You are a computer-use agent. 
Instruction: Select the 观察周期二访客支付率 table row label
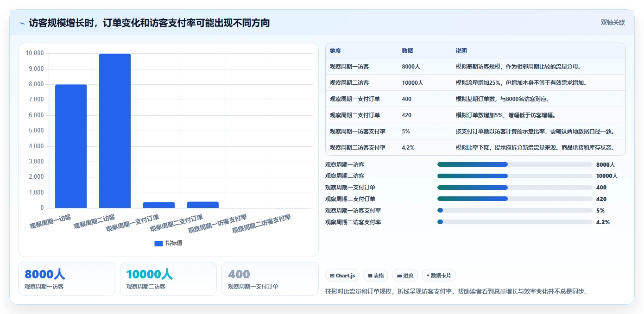(x=358, y=148)
